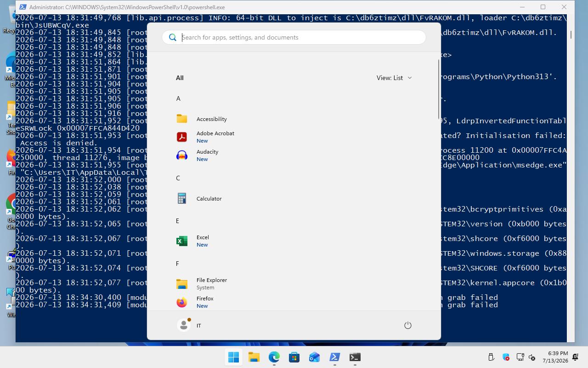Minimize the PowerShell window
The width and height of the screenshot is (588, 368).
point(522,7)
